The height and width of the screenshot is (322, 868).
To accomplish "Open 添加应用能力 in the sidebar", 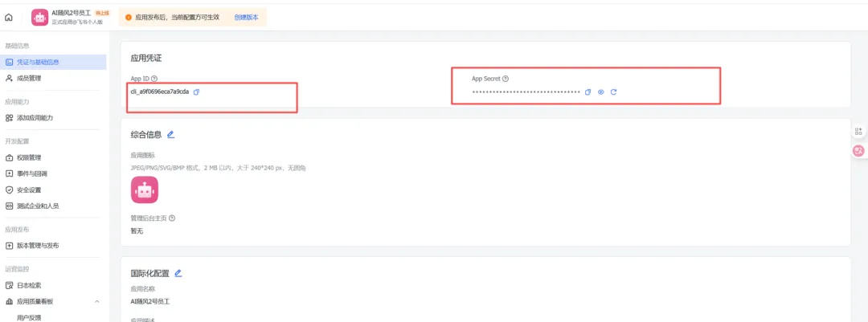I will 35,118.
